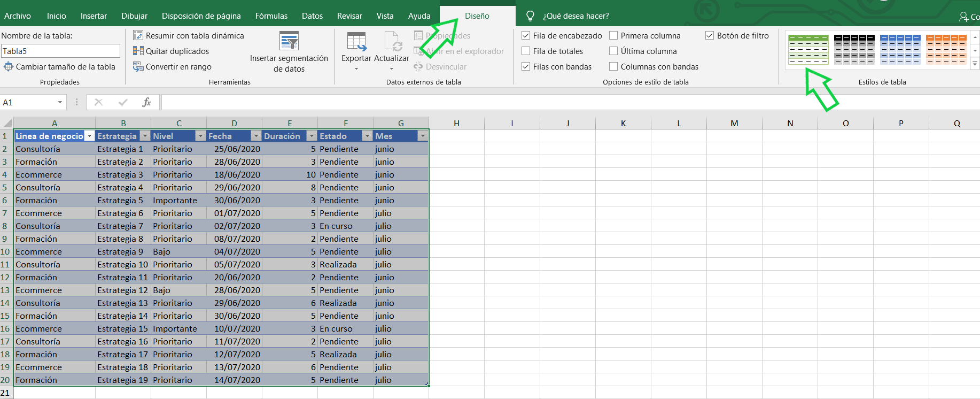The height and width of the screenshot is (399, 980).
Task: Select column H header
Action: click(x=456, y=123)
